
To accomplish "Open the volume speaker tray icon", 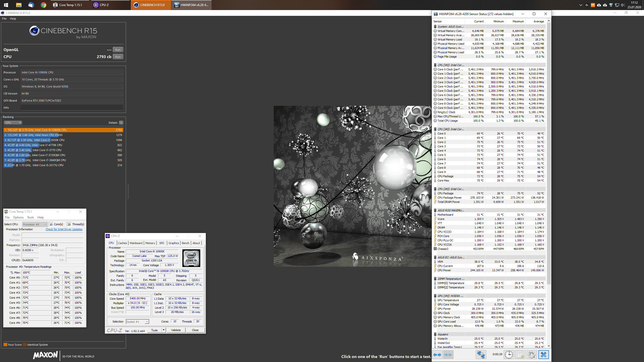I will tap(623, 5).
